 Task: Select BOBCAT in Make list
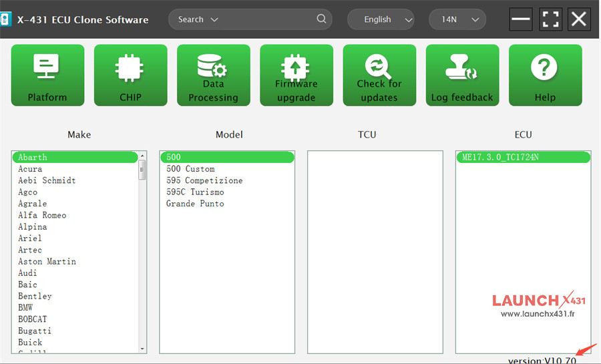(75, 319)
